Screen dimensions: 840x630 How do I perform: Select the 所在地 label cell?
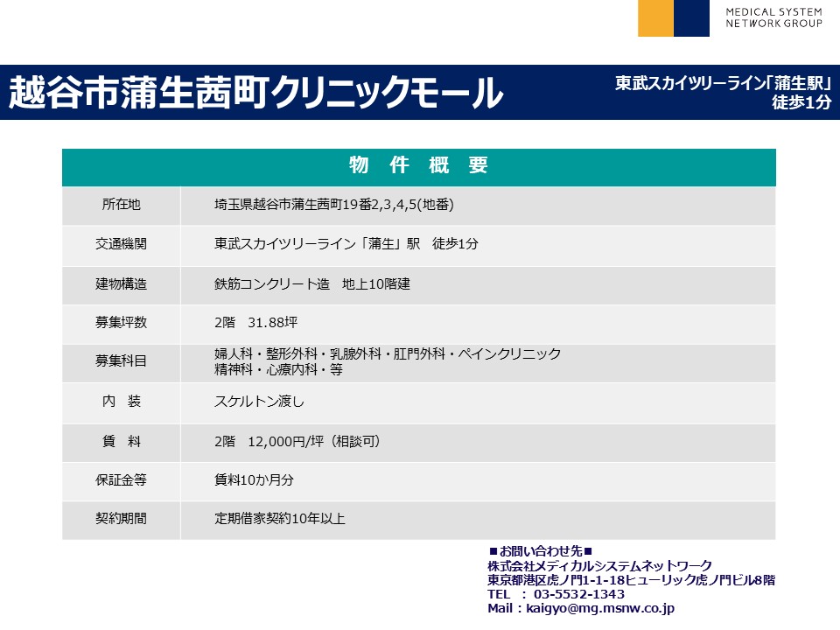tap(121, 205)
